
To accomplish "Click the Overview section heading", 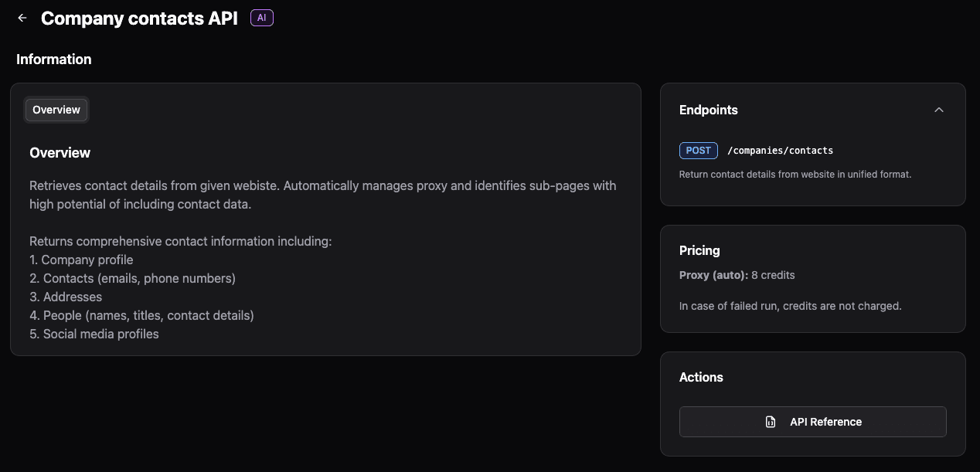I will tap(60, 153).
